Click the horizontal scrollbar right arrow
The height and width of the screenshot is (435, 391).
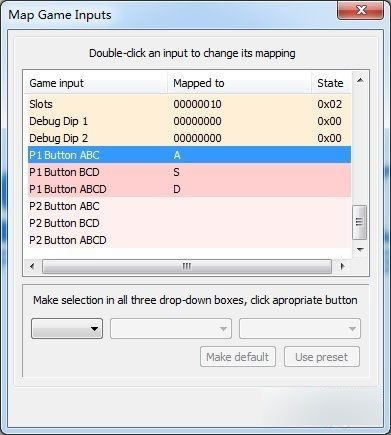coord(342,266)
